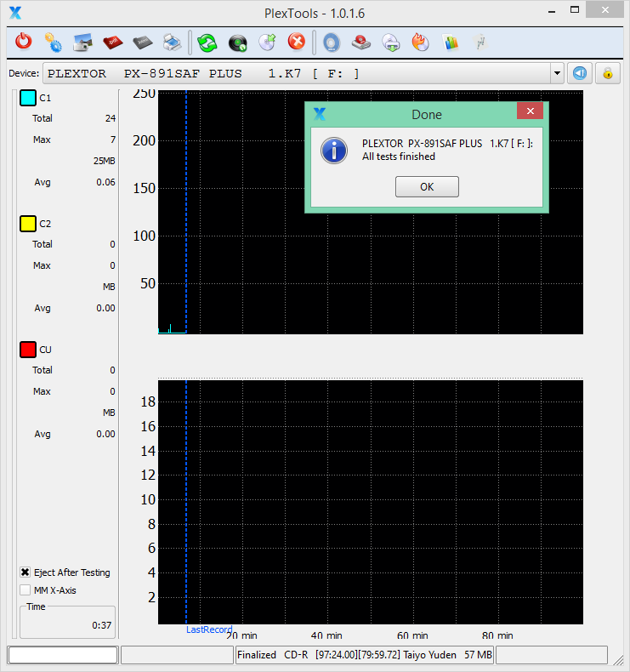Close the Done dialog with the red X
The width and height of the screenshot is (630, 672).
pos(530,111)
